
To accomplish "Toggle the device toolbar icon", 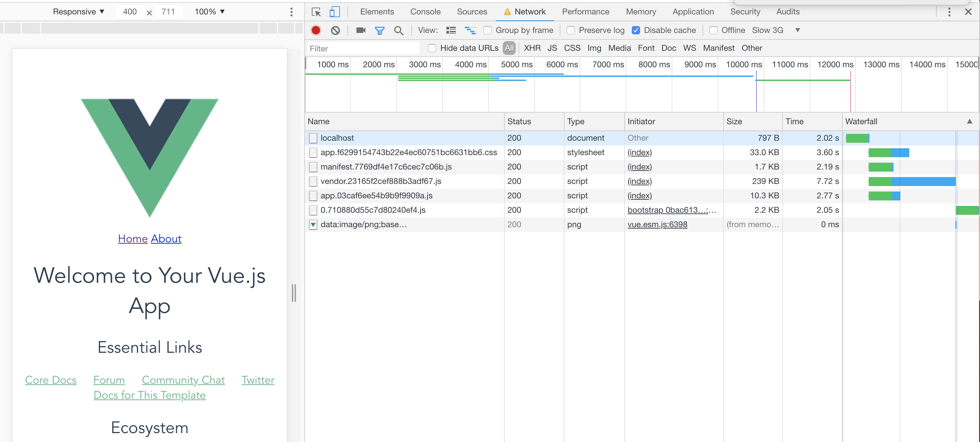I will click(334, 12).
